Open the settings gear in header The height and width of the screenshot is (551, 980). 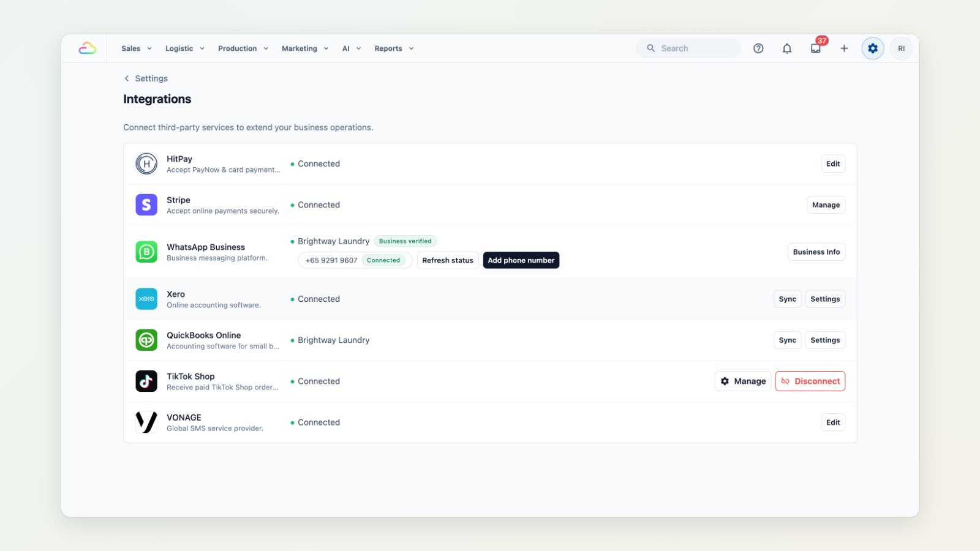click(x=873, y=48)
